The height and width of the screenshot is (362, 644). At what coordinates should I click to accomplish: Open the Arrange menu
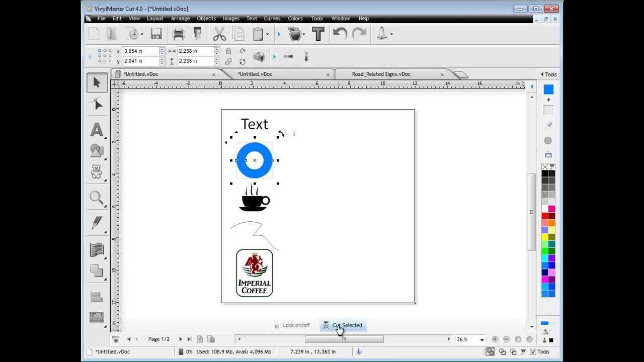(180, 19)
